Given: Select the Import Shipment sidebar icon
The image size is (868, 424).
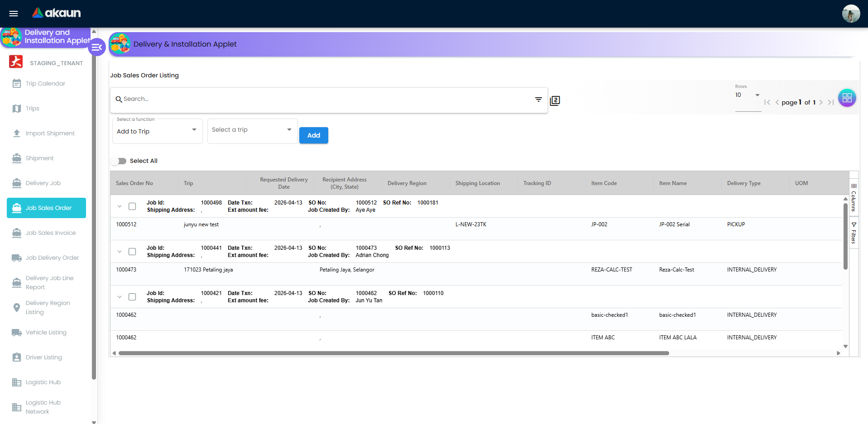Looking at the screenshot, I should click(16, 133).
